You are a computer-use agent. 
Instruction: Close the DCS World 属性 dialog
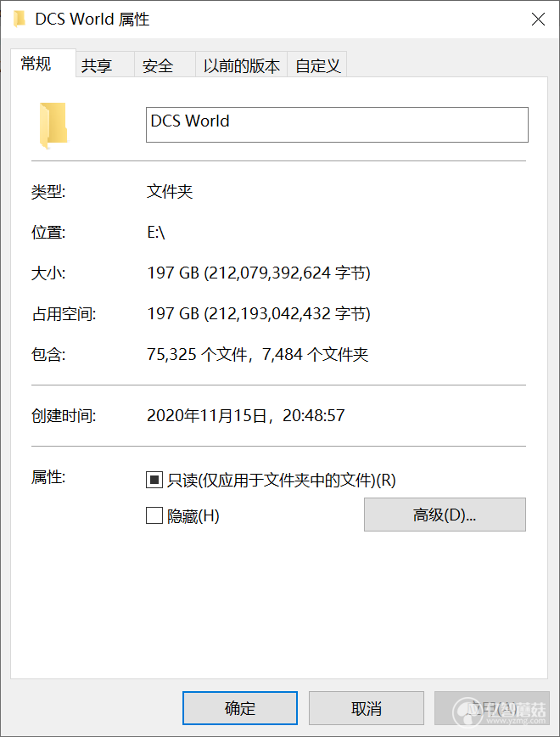538,20
